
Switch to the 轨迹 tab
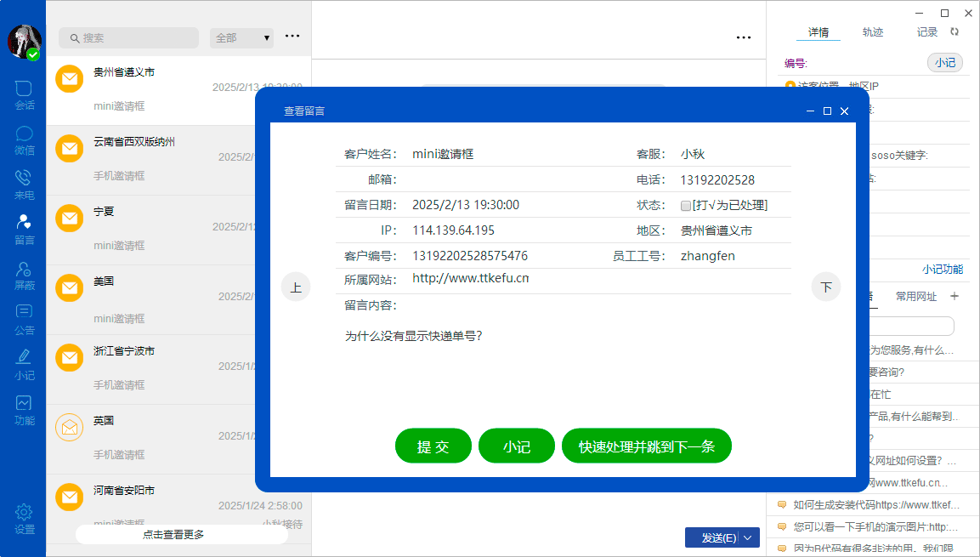pyautogui.click(x=873, y=32)
